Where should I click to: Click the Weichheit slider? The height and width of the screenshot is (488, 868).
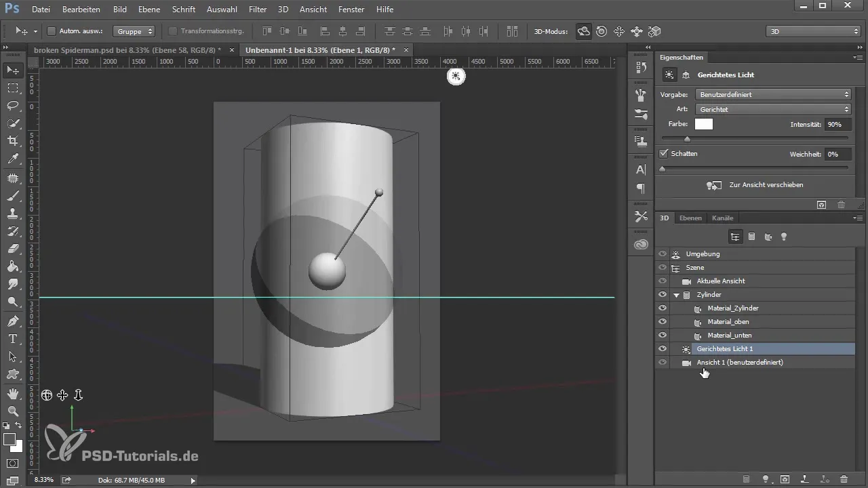coord(755,167)
